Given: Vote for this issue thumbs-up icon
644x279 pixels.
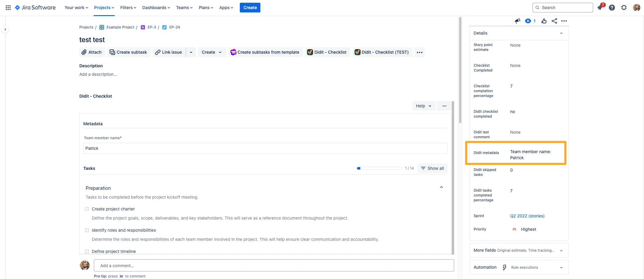Looking at the screenshot, I should pos(544,21).
